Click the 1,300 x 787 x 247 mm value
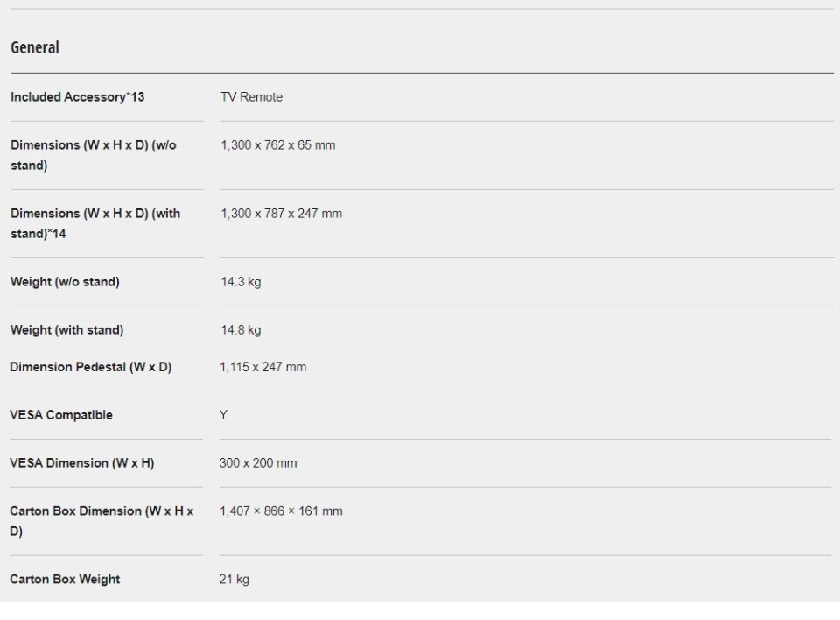 pyautogui.click(x=281, y=214)
